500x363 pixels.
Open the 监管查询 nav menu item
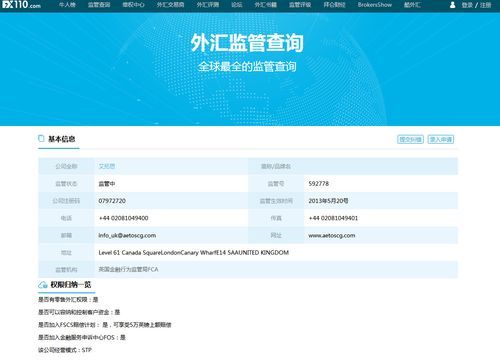tap(99, 5)
